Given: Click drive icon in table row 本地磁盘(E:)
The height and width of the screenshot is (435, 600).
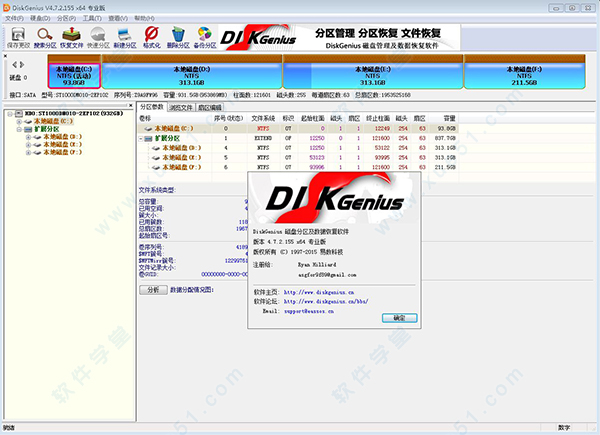Looking at the screenshot, I should (x=156, y=158).
